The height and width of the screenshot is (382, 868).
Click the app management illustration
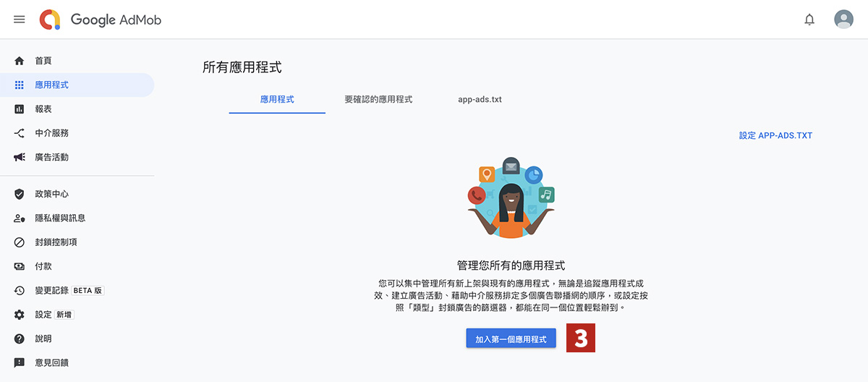pyautogui.click(x=511, y=198)
